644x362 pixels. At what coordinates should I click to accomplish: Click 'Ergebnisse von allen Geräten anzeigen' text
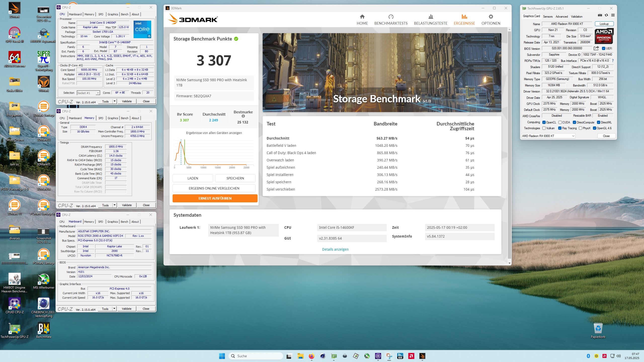(x=214, y=133)
